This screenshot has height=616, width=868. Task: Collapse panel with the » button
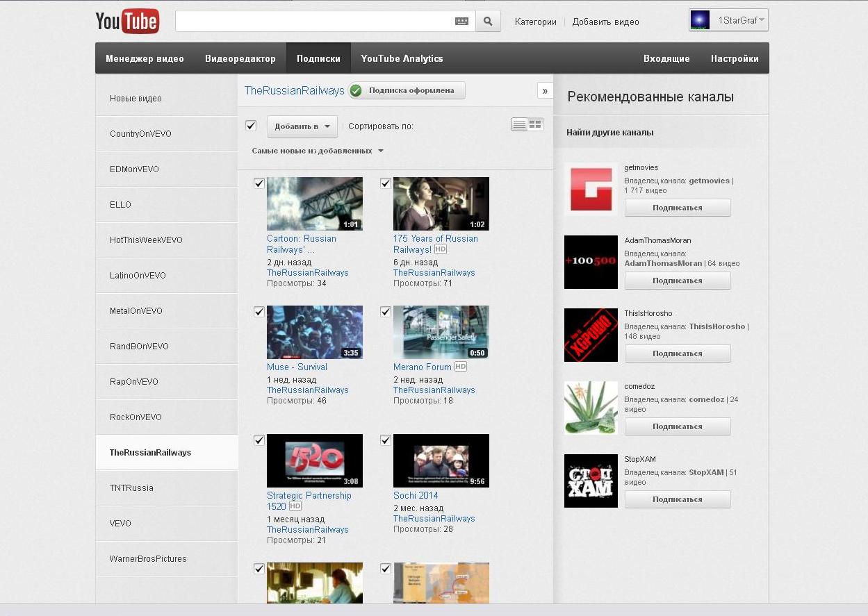545,91
